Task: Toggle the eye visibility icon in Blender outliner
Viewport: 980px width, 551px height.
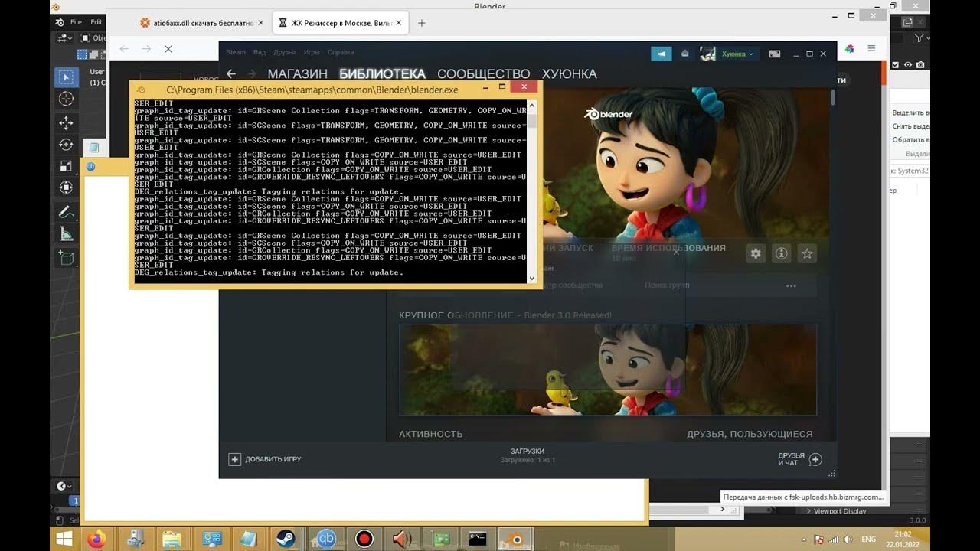Action: [907, 65]
